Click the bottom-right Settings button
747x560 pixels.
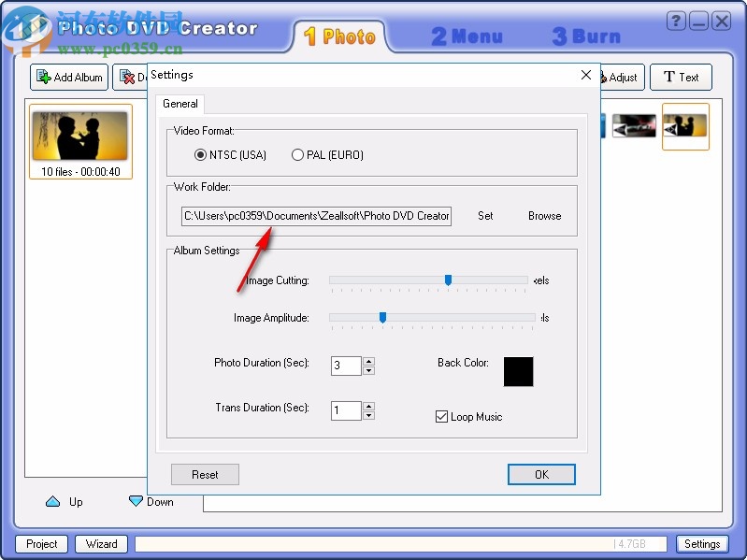pos(702,544)
